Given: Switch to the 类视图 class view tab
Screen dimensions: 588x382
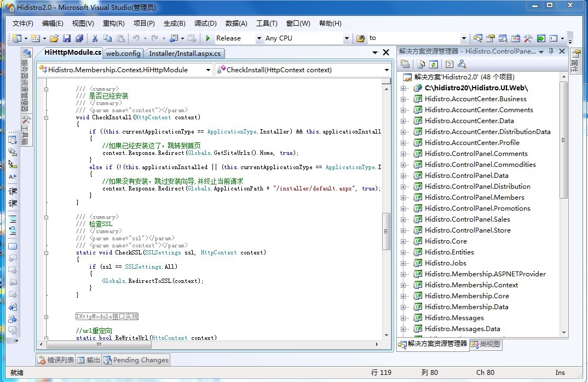Looking at the screenshot, I should point(485,344).
